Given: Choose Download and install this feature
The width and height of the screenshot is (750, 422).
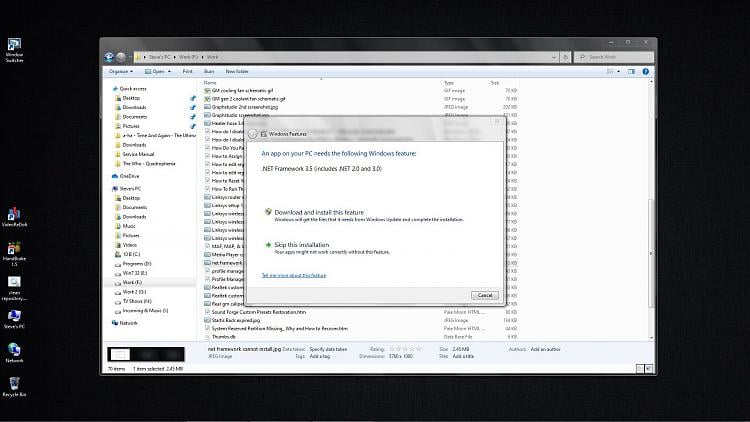Looking at the screenshot, I should (x=319, y=212).
